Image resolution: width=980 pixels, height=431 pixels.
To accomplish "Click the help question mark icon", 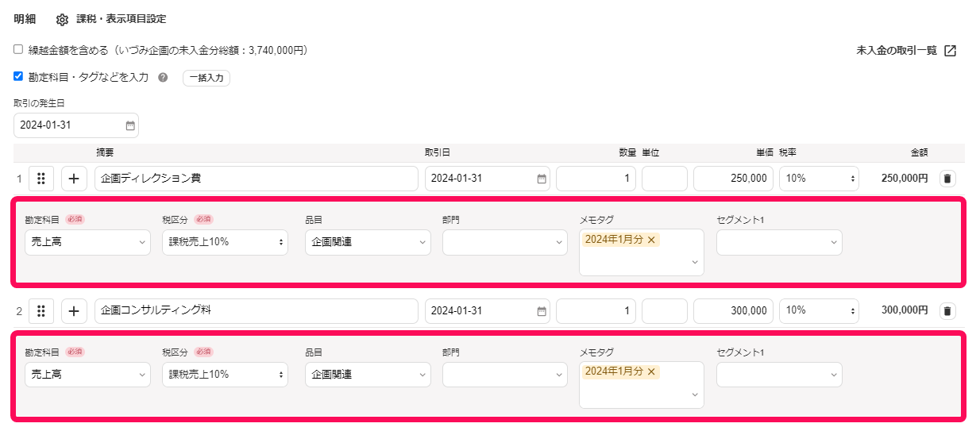I will pyautogui.click(x=163, y=78).
